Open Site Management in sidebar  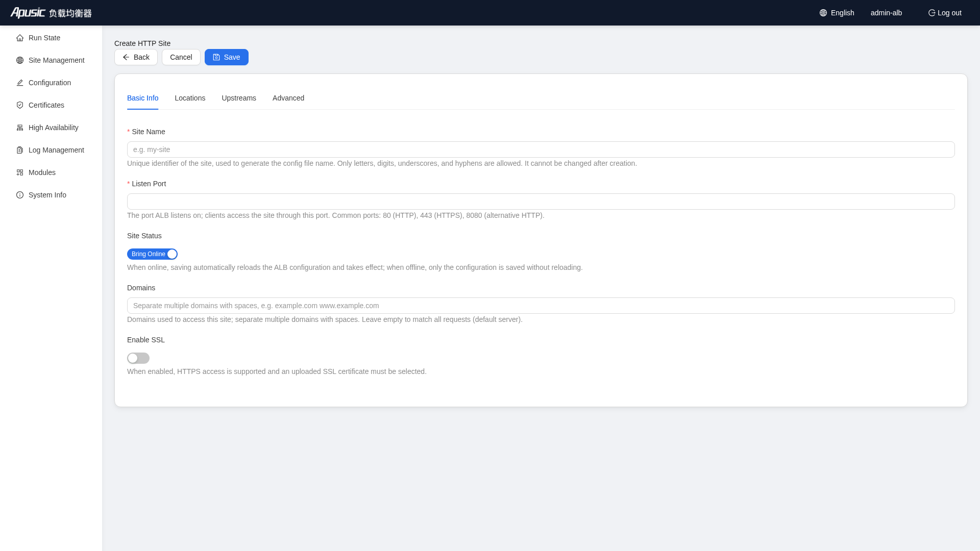click(51, 60)
